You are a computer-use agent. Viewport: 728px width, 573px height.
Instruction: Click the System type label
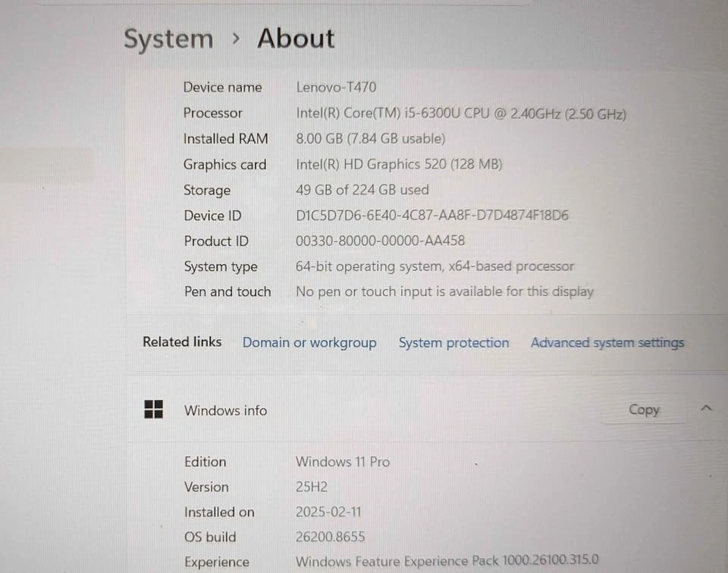coord(221,266)
